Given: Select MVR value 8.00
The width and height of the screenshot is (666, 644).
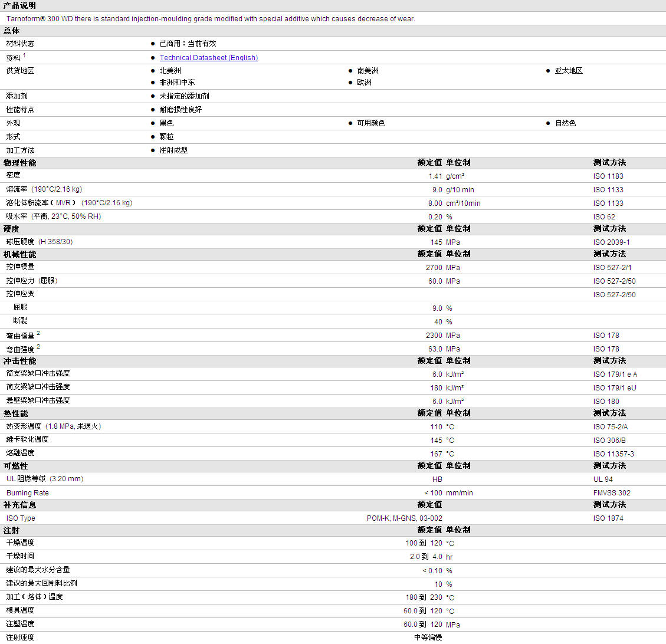Looking at the screenshot, I should [435, 203].
